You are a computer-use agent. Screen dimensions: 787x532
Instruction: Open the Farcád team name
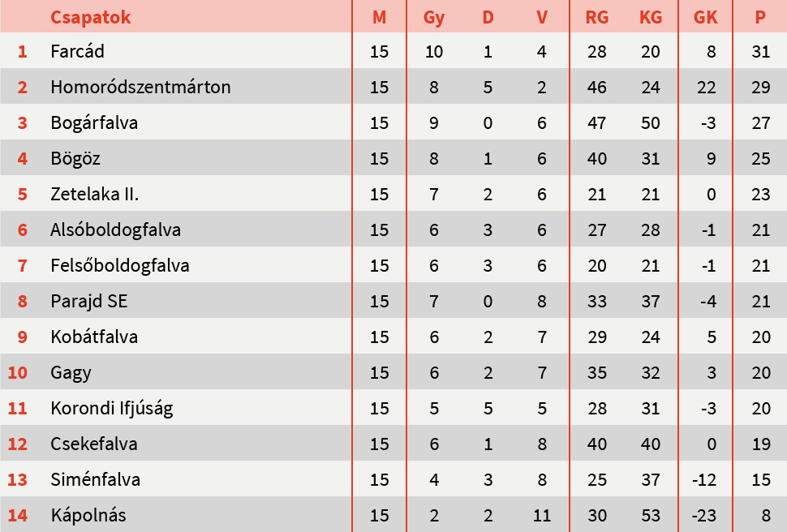[x=77, y=52]
